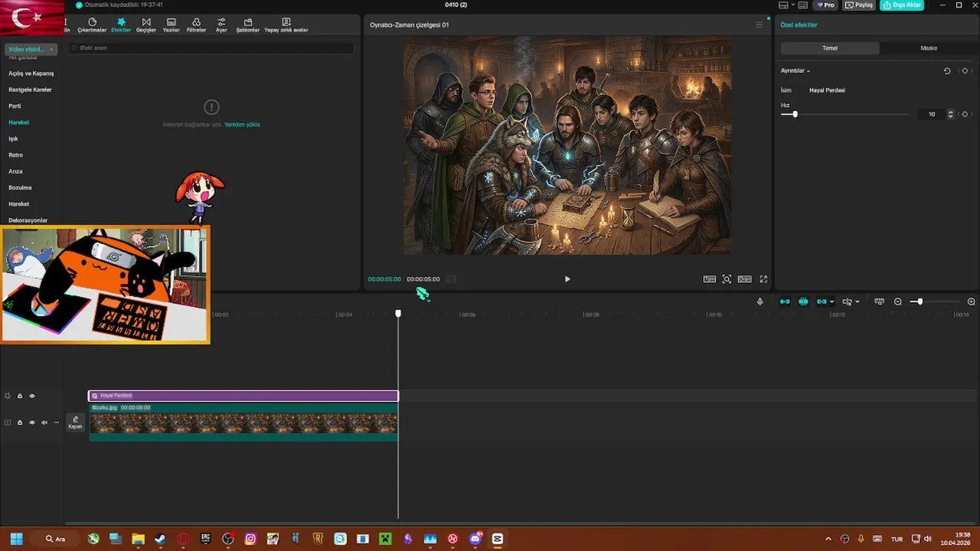Select the Bizziko.jpg clip on timeline
Image resolution: width=980 pixels, height=551 pixels.
pos(243,422)
